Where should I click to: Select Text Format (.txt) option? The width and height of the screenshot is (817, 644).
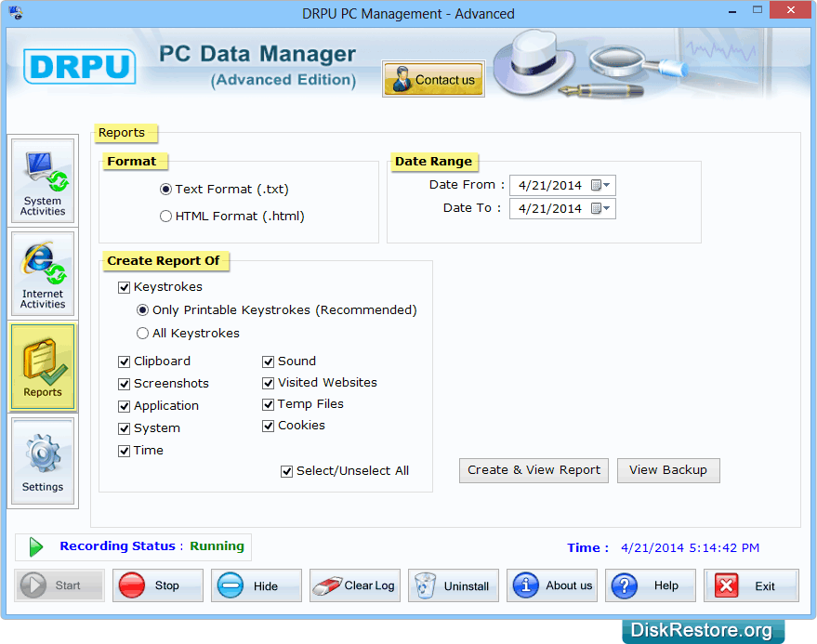(x=165, y=190)
